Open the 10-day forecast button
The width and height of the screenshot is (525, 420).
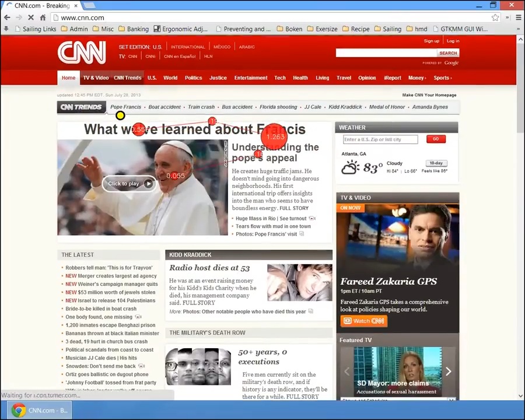436,163
